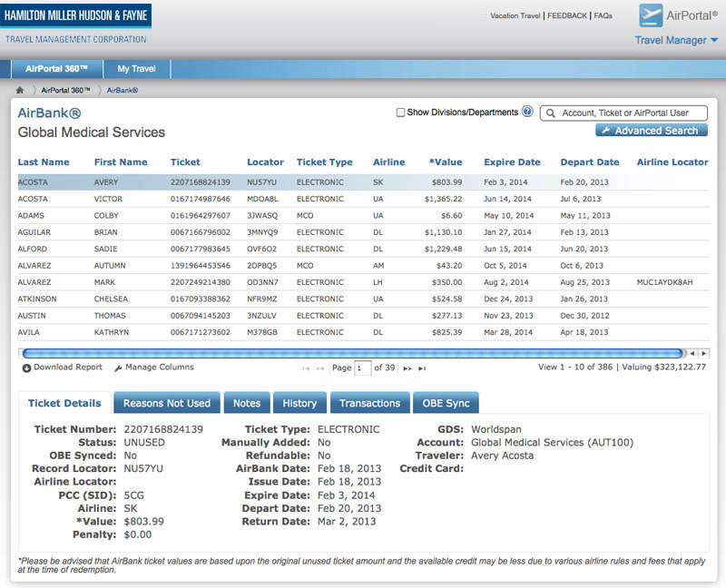Select the ADAMS COLBY row

364,215
